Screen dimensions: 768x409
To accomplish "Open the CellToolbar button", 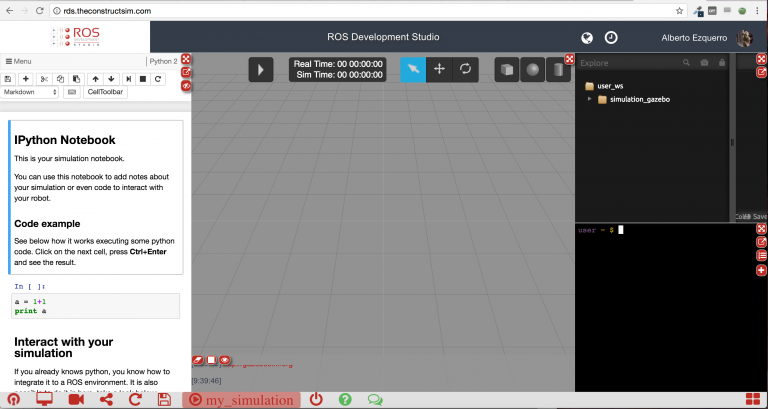I will [106, 92].
